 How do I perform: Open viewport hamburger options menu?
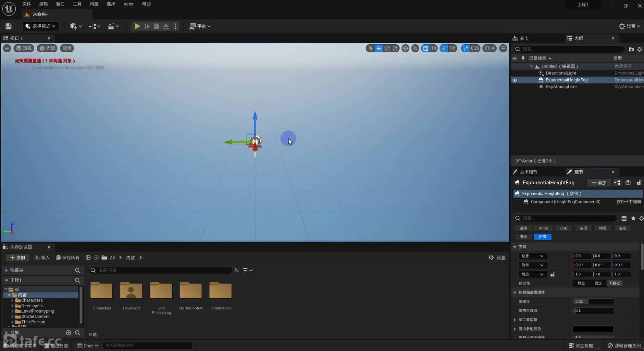coord(7,48)
